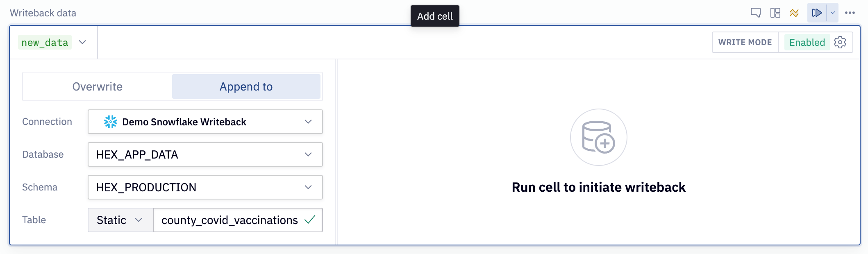Open the HEX_PRODUCTION schema dropdown
Screen dimensions: 868x254
[205, 187]
